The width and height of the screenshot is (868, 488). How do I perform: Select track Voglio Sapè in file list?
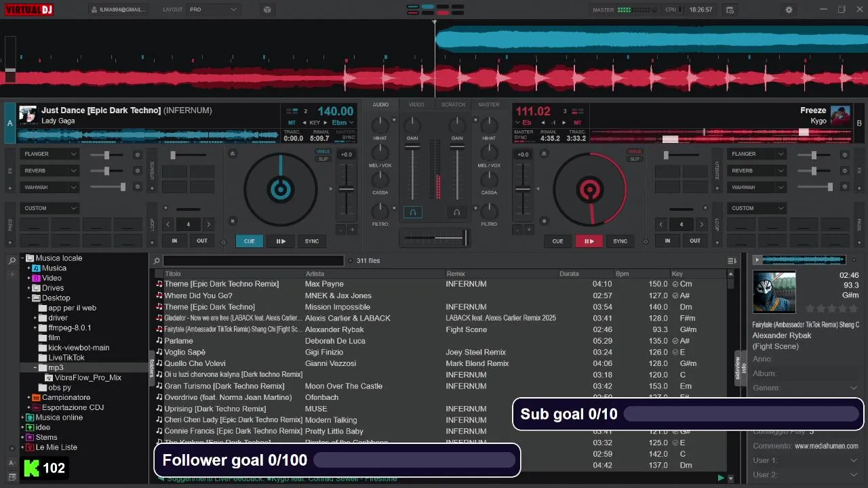[441, 352]
